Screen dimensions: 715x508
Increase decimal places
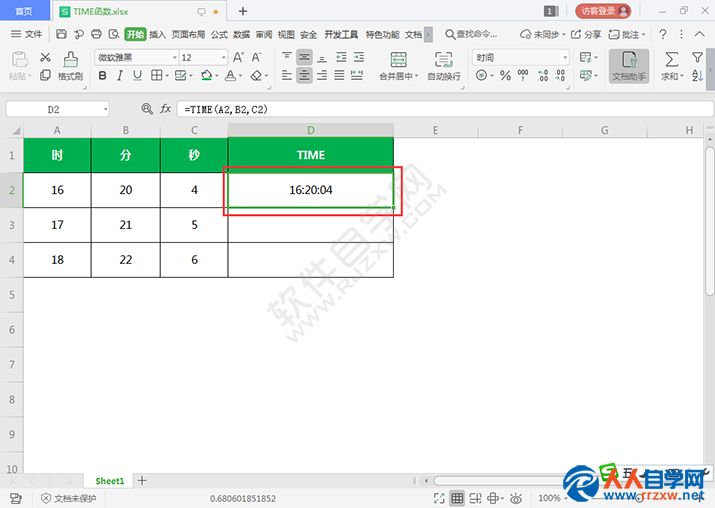543,76
